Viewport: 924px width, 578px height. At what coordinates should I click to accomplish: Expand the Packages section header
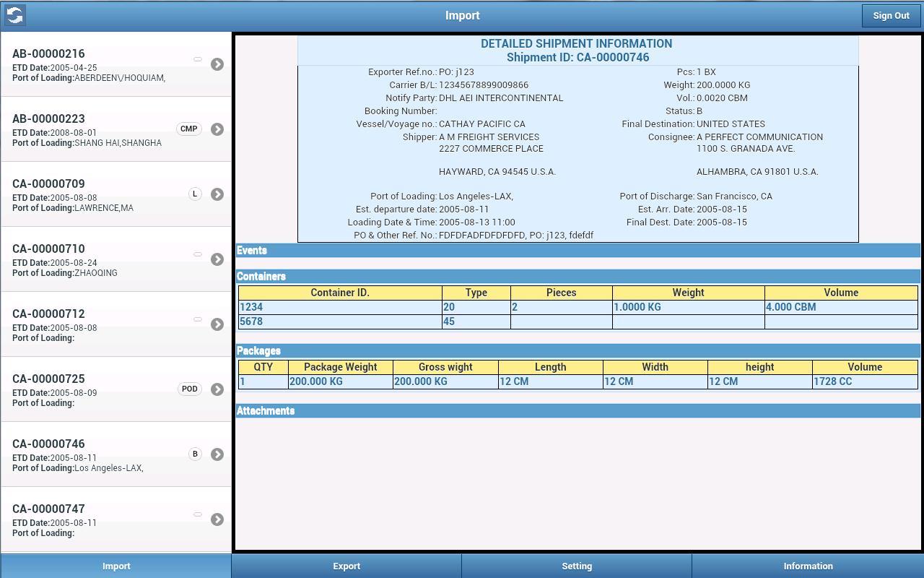[x=578, y=351]
